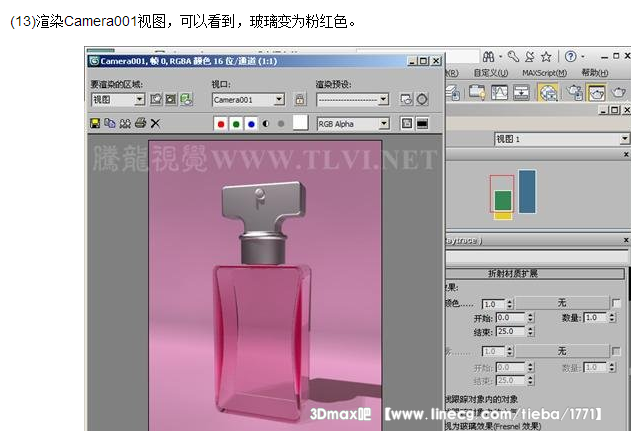
Task: Adjust 结束 25.0 spinner arrows
Action: (x=530, y=332)
